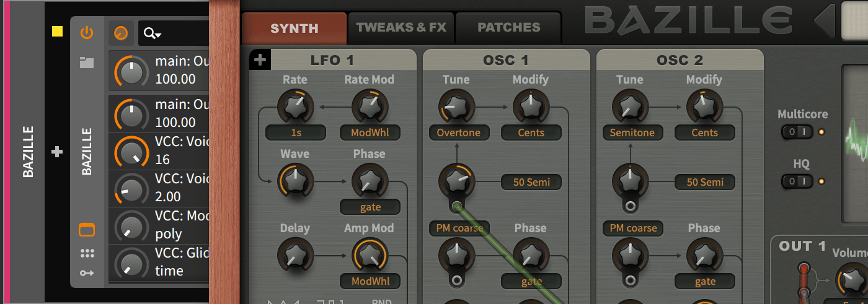Click the LFO 1 Wave knob
The image size is (868, 304).
click(x=296, y=181)
